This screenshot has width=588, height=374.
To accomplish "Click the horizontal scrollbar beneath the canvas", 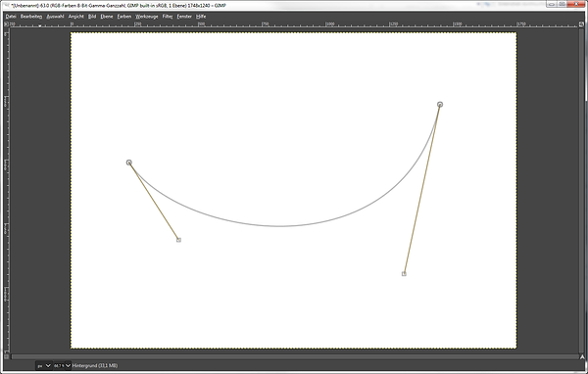I will click(294, 356).
